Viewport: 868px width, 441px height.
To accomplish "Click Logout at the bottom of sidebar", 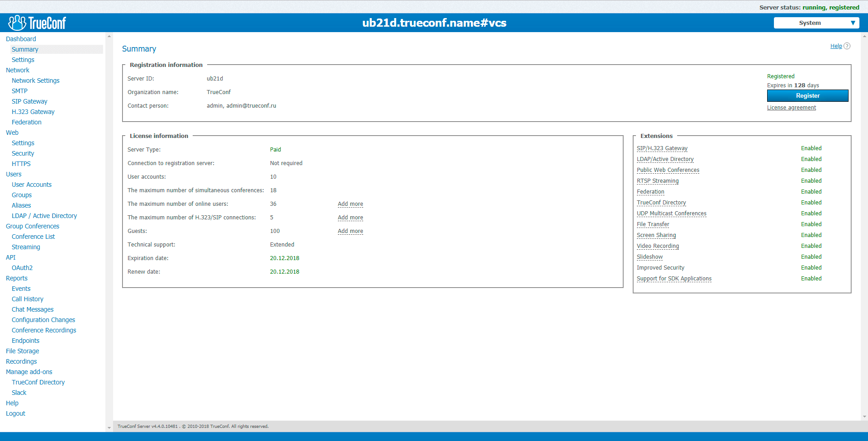I will click(x=15, y=413).
